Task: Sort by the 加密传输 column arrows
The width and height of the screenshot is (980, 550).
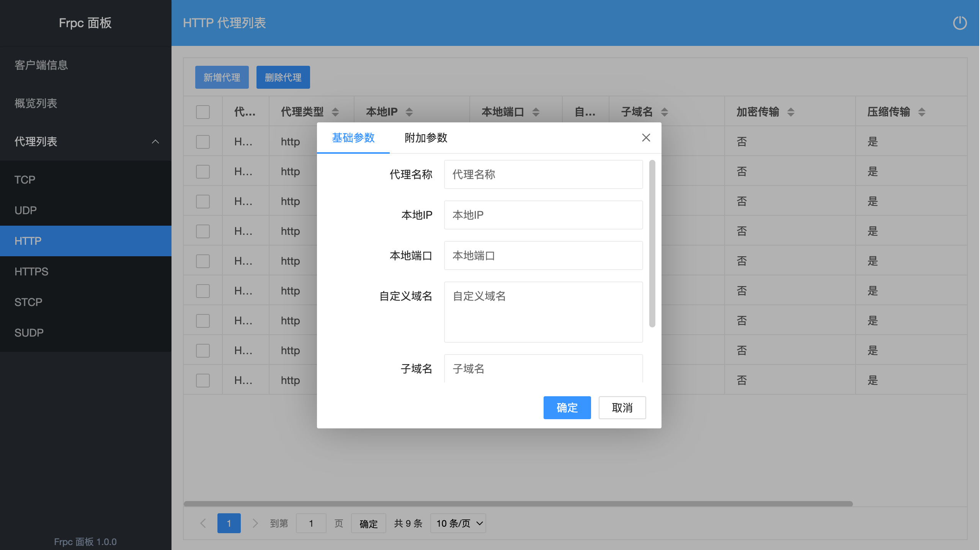Action: tap(791, 112)
